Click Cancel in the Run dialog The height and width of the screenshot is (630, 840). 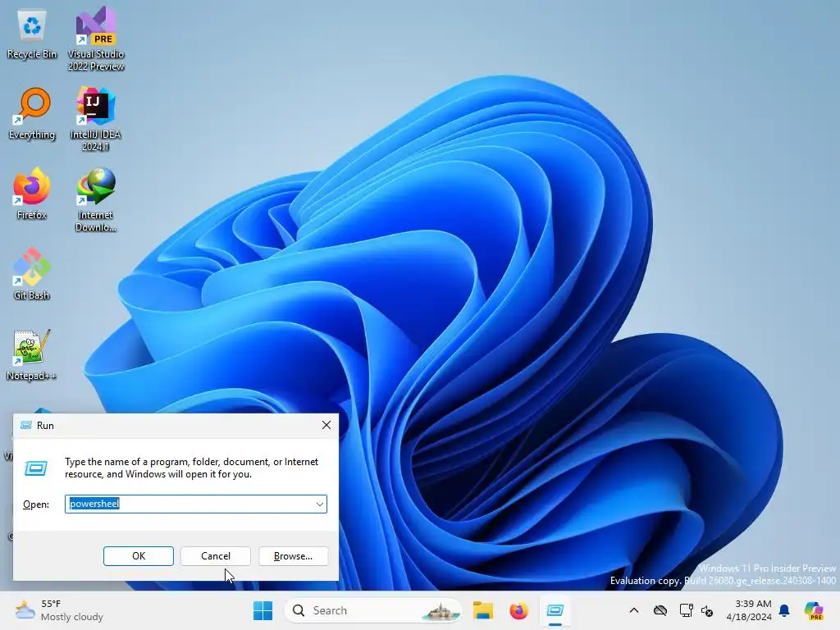(x=216, y=556)
